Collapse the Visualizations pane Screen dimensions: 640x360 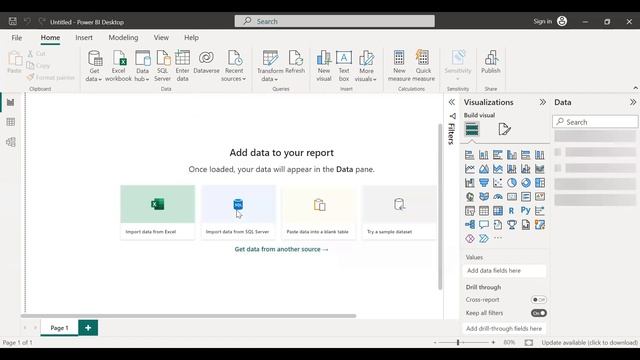click(x=542, y=102)
